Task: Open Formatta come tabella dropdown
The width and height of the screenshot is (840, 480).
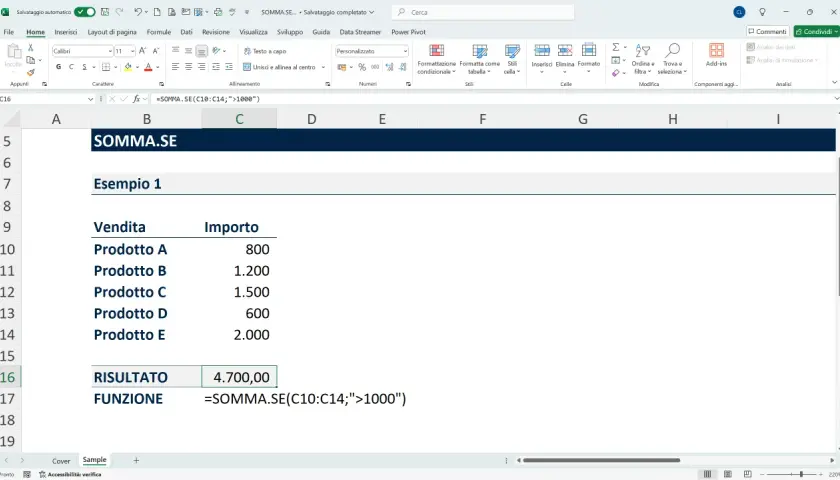Action: (x=479, y=59)
